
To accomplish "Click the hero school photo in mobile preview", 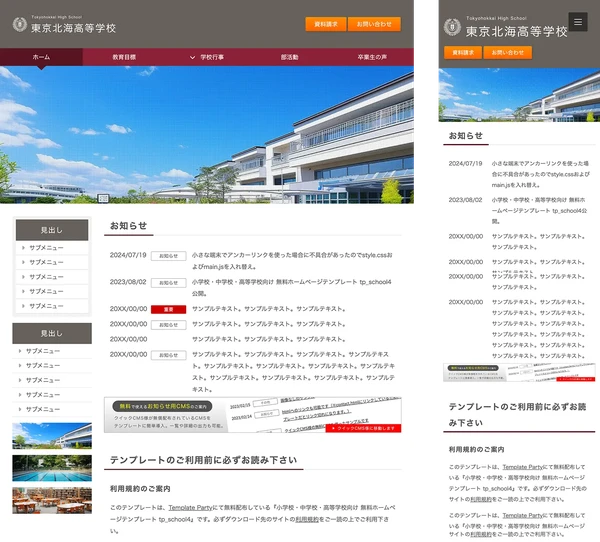I will [x=519, y=95].
